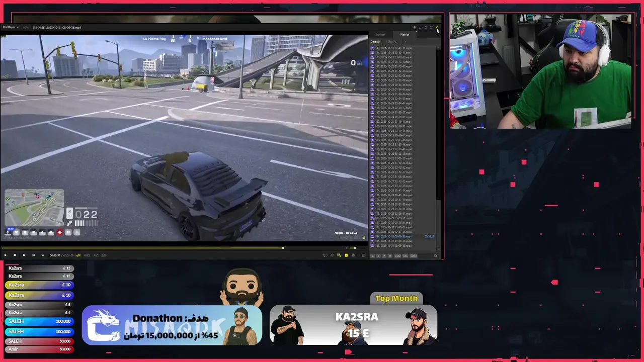The image size is (644, 362).
Task: Click the Open/Eject file icon
Action: tap(43, 255)
